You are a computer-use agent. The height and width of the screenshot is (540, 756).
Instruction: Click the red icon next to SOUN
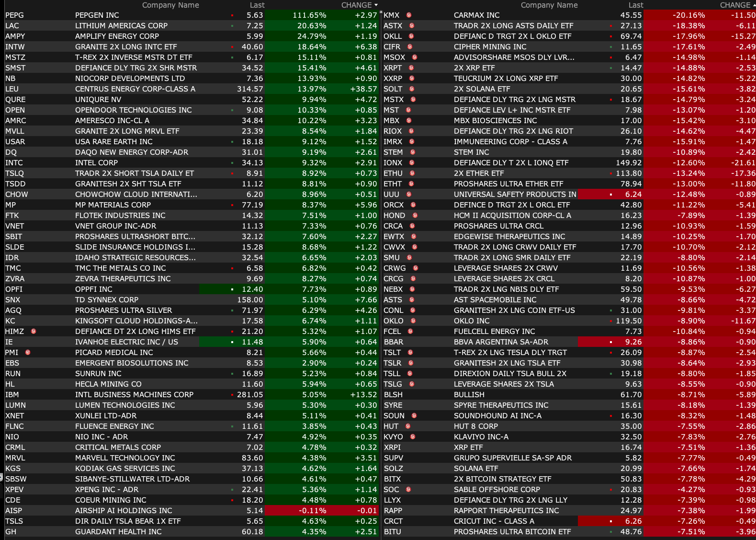tap(414, 415)
